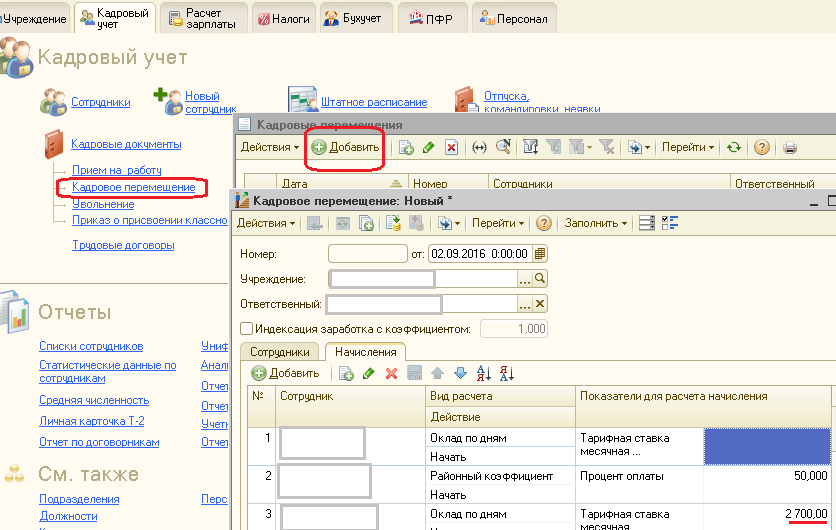Switch to the Сотрудники tab
Screen dimensions: 836x530
pyautogui.click(x=279, y=352)
